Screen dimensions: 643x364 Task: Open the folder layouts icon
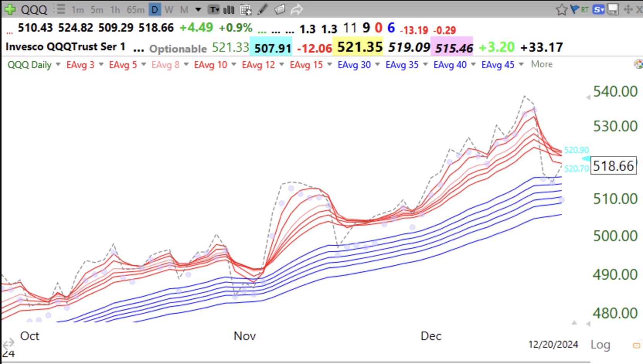[280, 9]
